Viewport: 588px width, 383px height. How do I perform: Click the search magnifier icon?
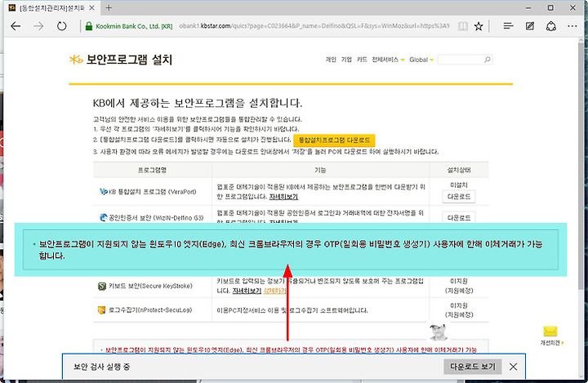pos(487,60)
